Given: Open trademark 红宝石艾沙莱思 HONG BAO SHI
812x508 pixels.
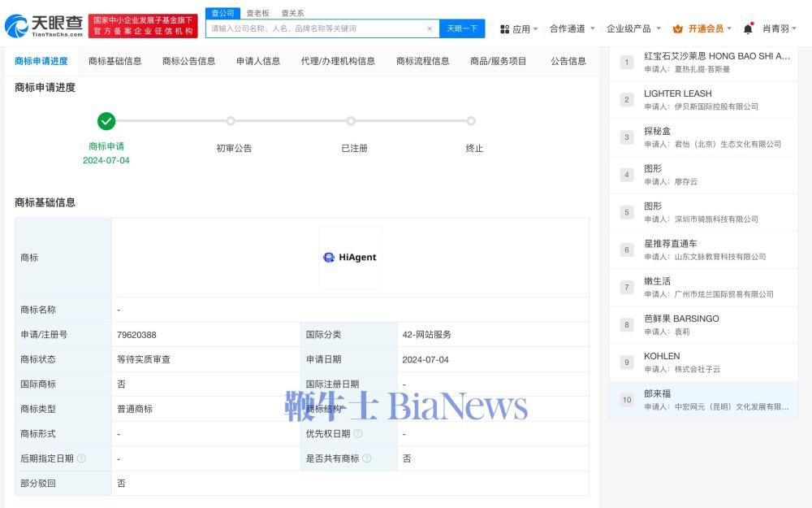Looking at the screenshot, I should click(x=717, y=56).
